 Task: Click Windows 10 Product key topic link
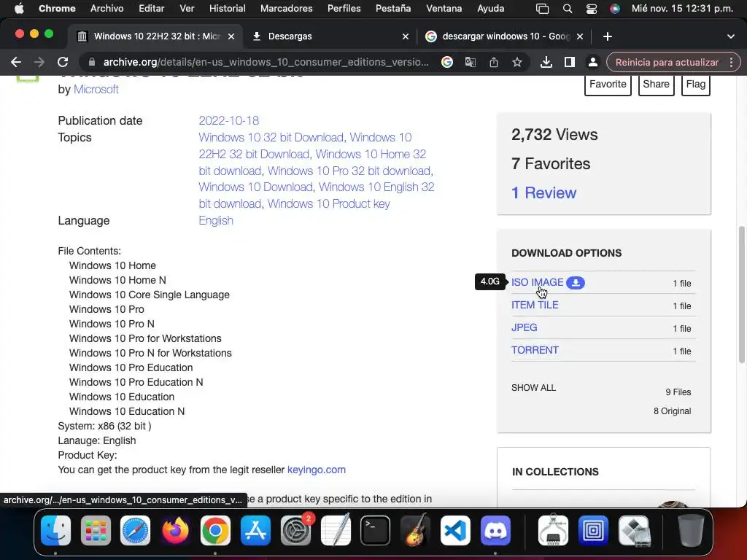[x=329, y=204]
